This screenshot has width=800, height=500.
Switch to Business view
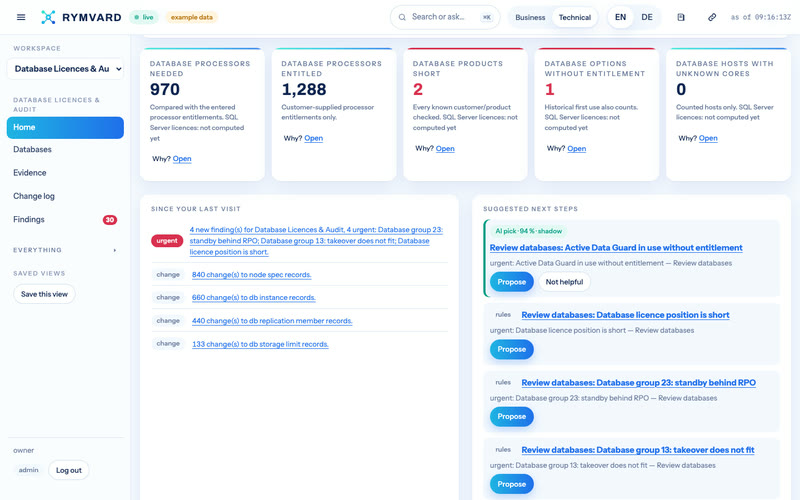coord(530,17)
